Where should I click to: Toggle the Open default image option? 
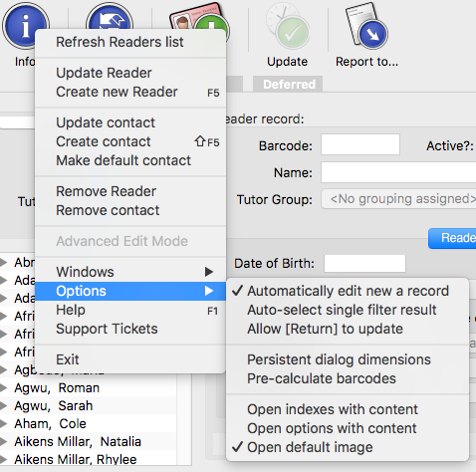pyautogui.click(x=348, y=447)
